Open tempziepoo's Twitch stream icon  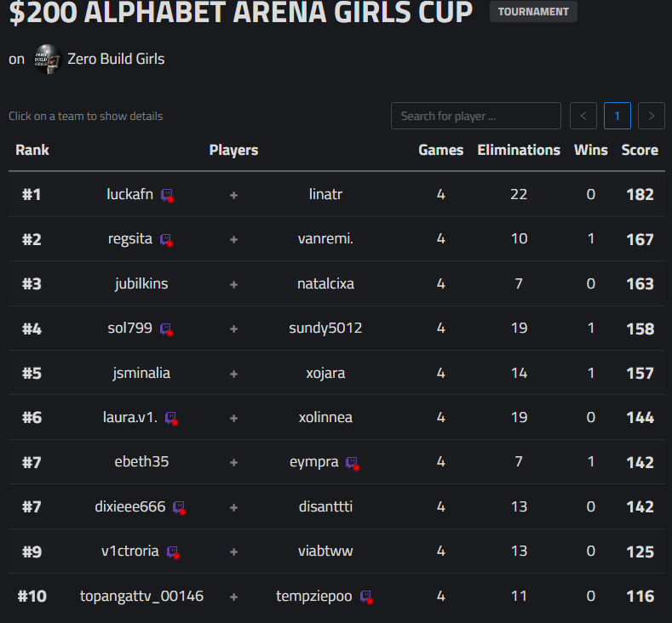[x=366, y=597]
